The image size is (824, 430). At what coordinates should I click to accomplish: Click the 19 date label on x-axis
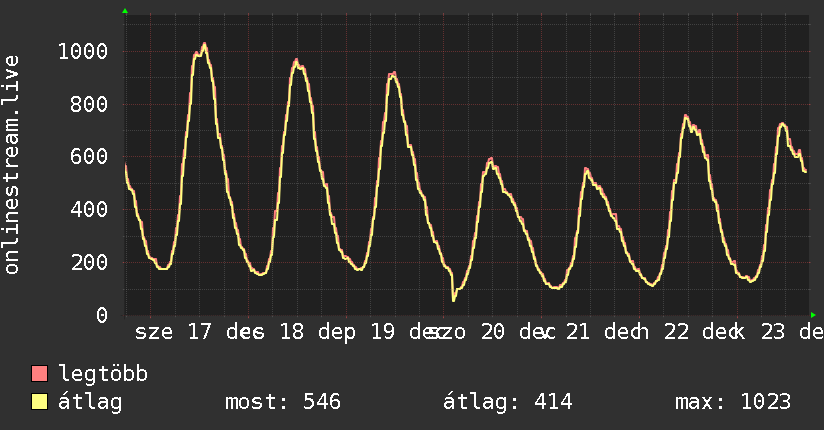383,332
